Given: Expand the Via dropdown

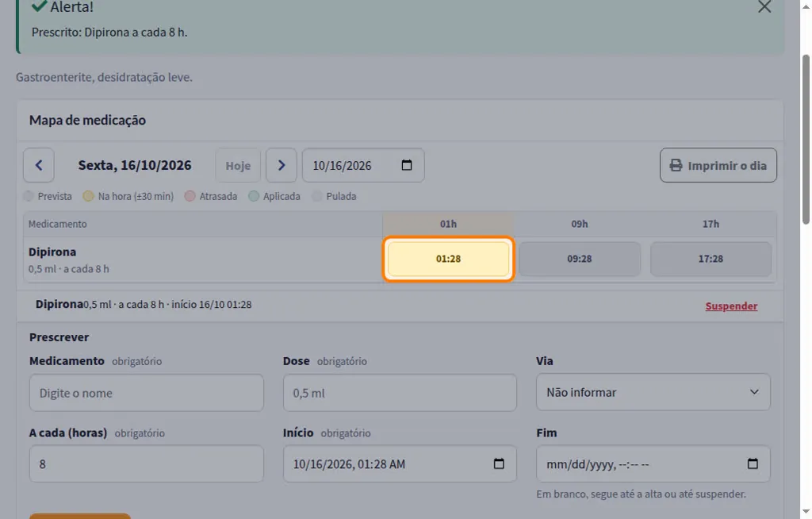Looking at the screenshot, I should [x=653, y=393].
